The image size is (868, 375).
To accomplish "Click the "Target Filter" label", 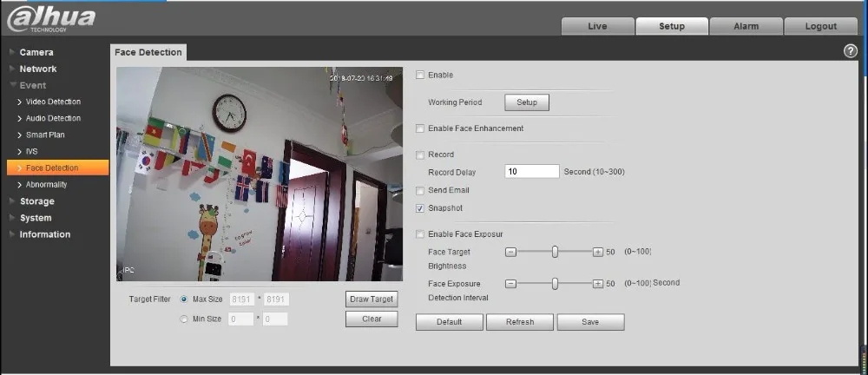I will pos(149,299).
